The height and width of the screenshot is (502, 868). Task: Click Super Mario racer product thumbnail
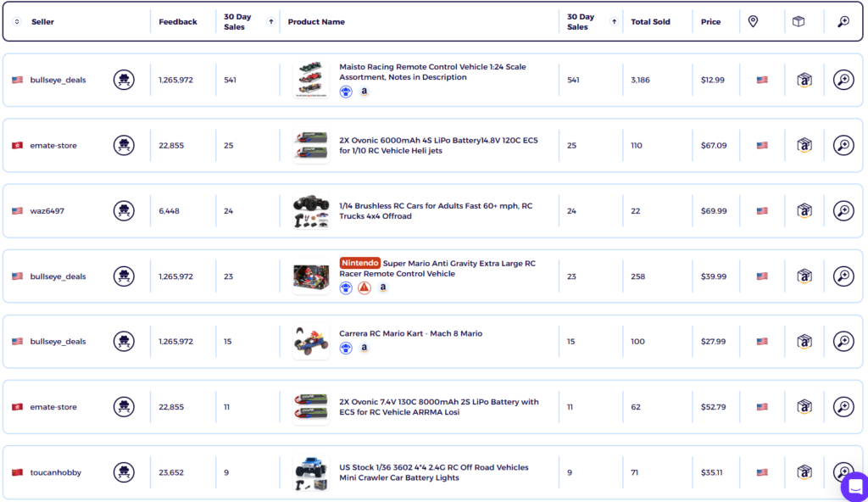click(310, 276)
